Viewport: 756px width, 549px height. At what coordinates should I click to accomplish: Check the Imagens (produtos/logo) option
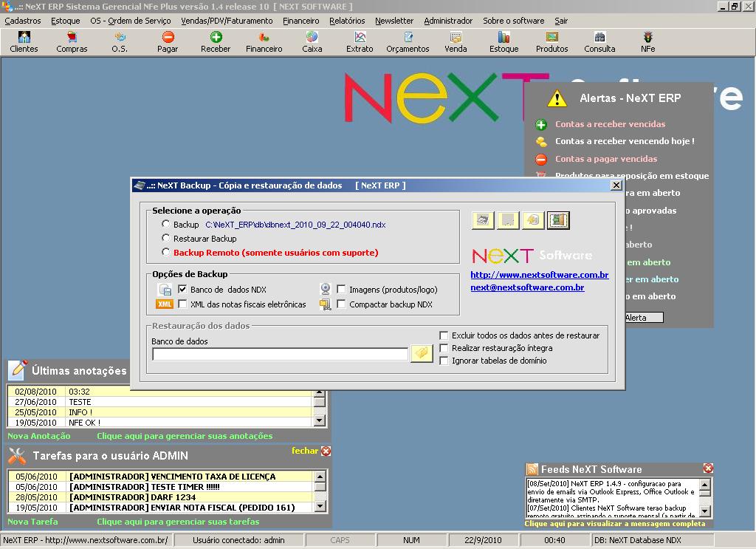(342, 289)
